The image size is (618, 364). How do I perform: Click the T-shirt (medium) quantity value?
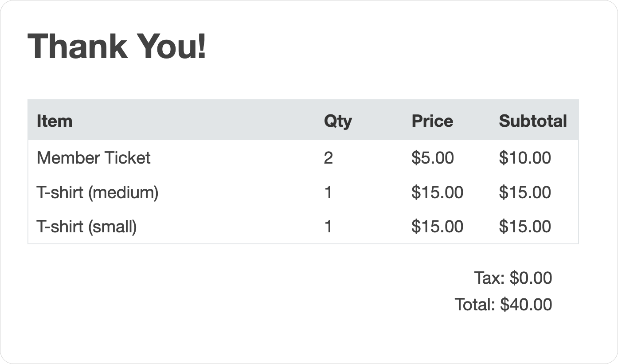point(328,192)
